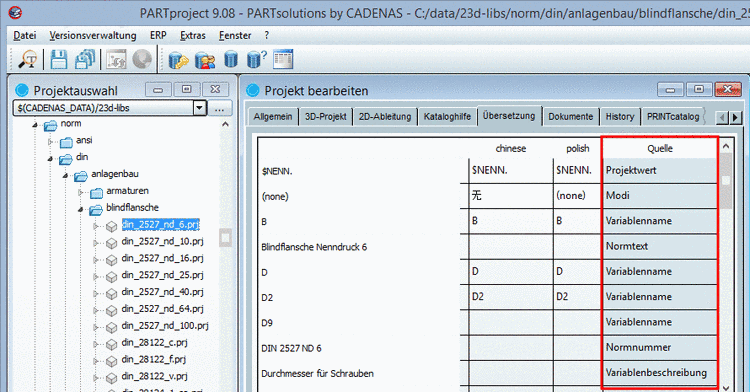Open the Extras menu
The height and width of the screenshot is (392, 750).
[193, 35]
